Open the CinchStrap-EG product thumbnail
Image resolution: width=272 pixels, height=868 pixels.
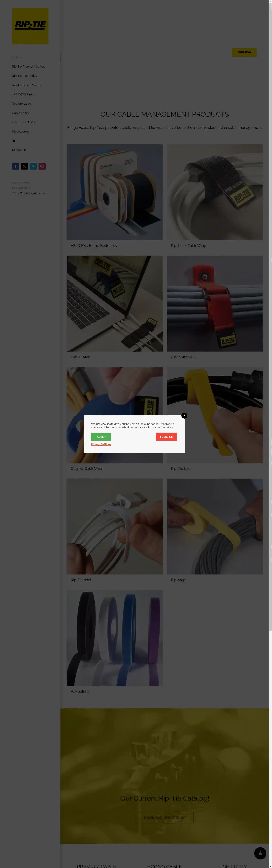215,304
